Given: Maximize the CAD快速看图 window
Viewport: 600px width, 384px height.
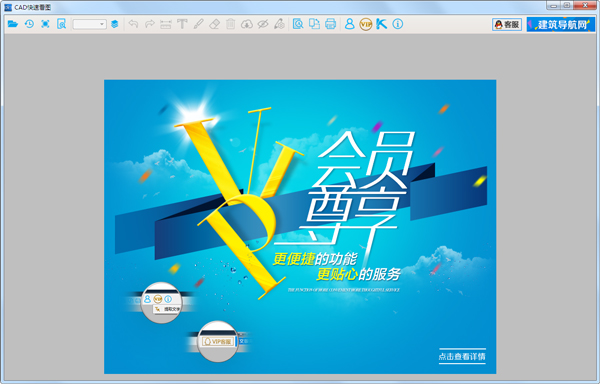Looking at the screenshot, I should [567, 5].
